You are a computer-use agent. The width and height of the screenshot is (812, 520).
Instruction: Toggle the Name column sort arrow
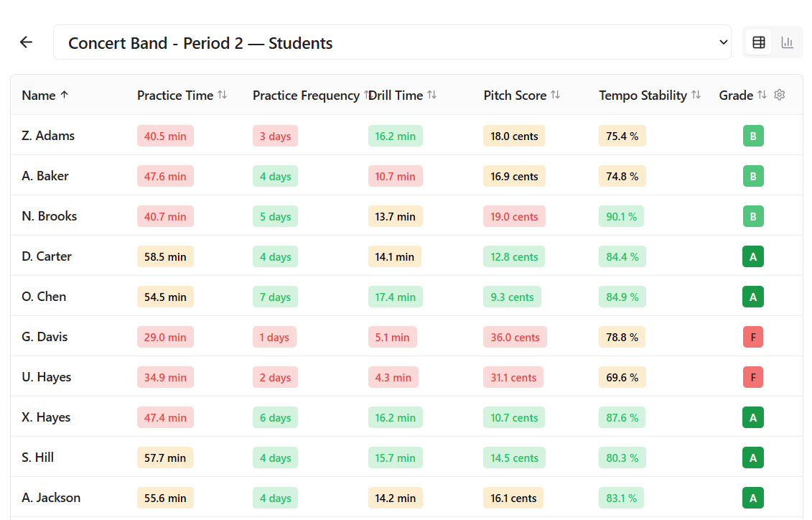[x=64, y=95]
